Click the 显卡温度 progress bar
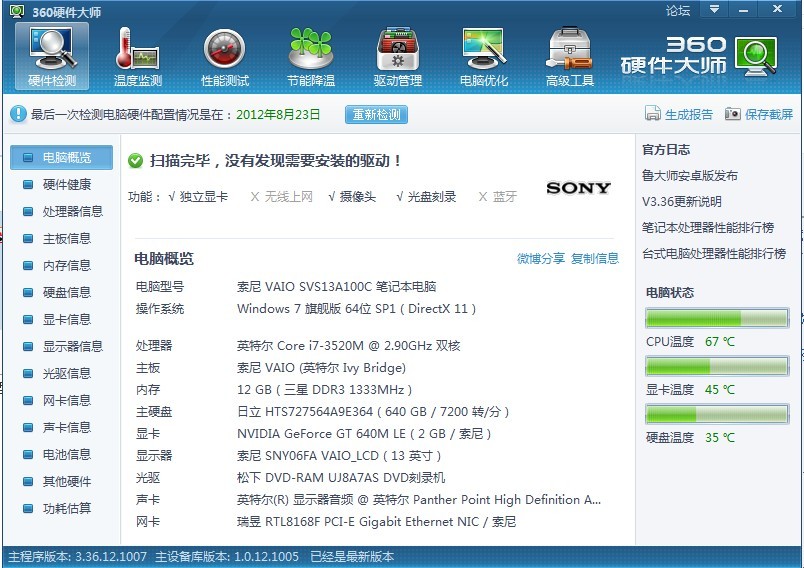Viewport: 804px width, 568px height. pos(717,366)
